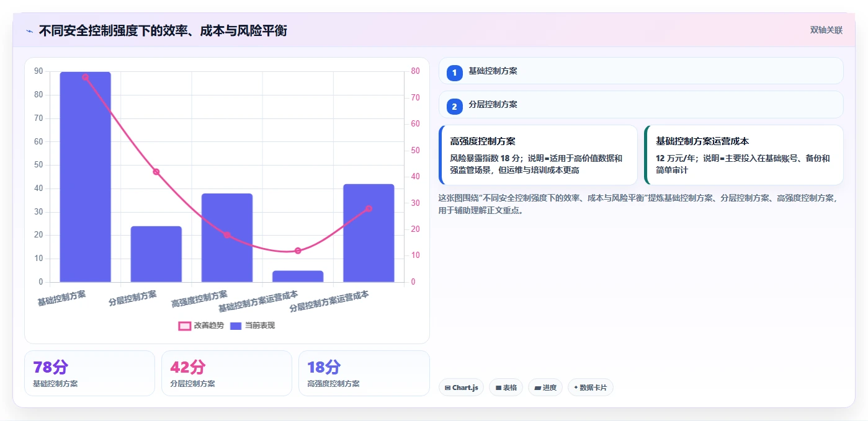This screenshot has width=868, height=421.
Task: Click the trend line point above 分层控制方案 bar
Action: [156, 172]
